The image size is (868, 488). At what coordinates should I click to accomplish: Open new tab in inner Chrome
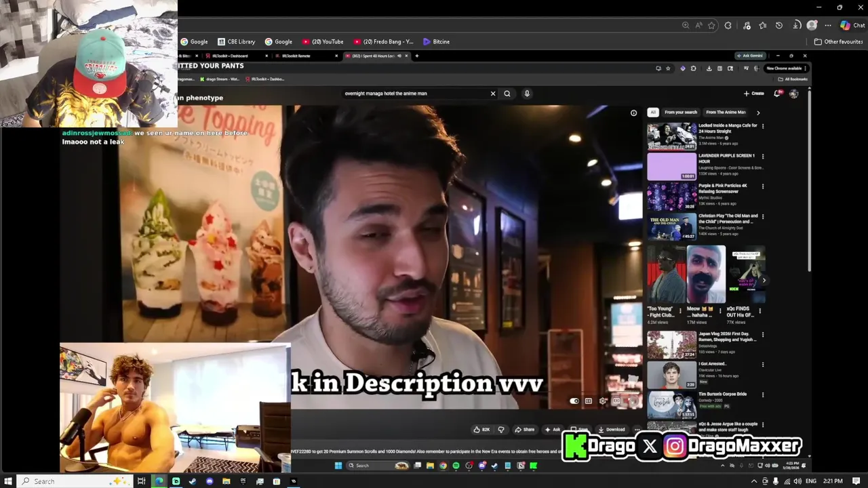pos(416,56)
